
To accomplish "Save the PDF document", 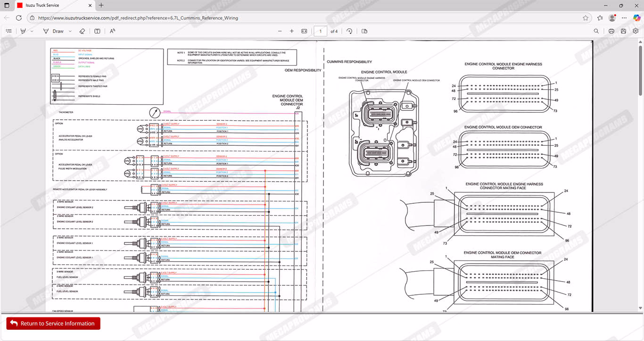I will (x=623, y=31).
